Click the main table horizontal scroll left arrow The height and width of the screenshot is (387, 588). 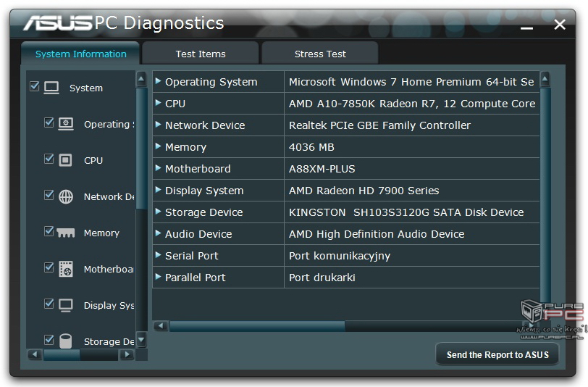(161, 325)
